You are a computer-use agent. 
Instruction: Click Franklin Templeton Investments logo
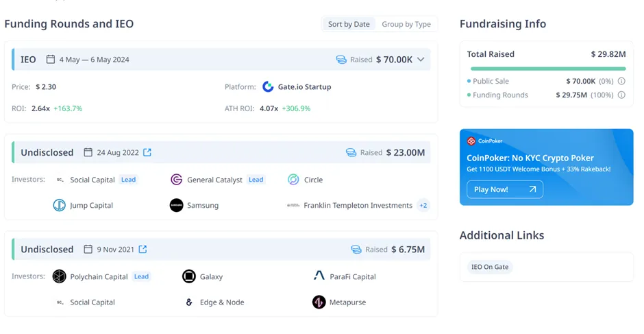click(x=293, y=205)
